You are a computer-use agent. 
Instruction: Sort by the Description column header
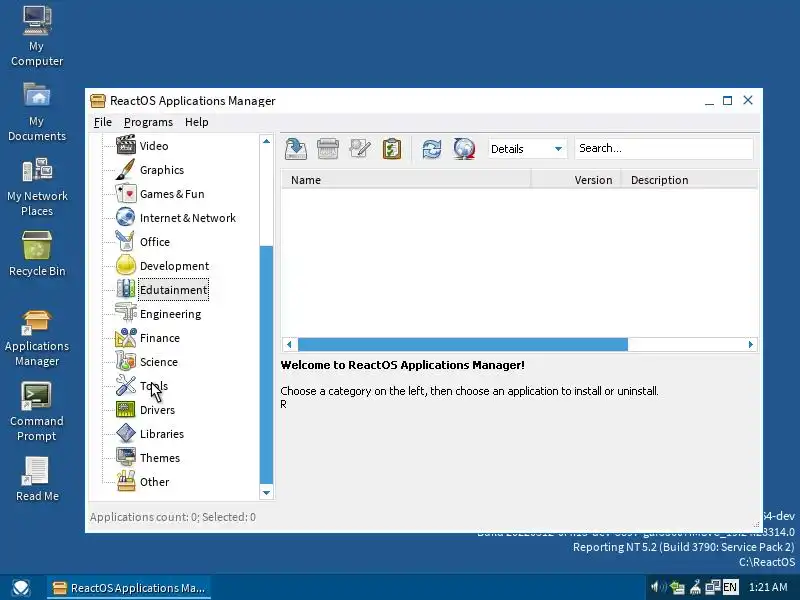pyautogui.click(x=689, y=180)
